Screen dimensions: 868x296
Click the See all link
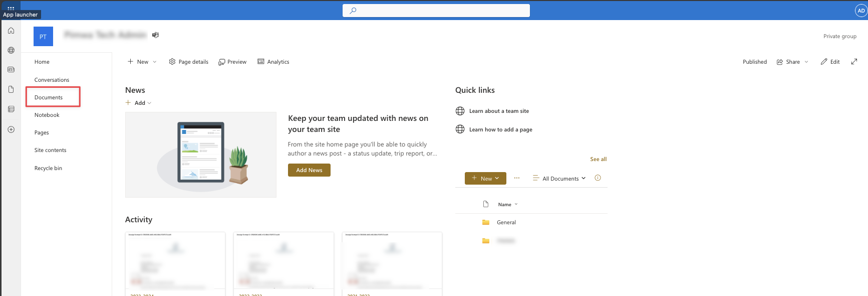tap(598, 159)
